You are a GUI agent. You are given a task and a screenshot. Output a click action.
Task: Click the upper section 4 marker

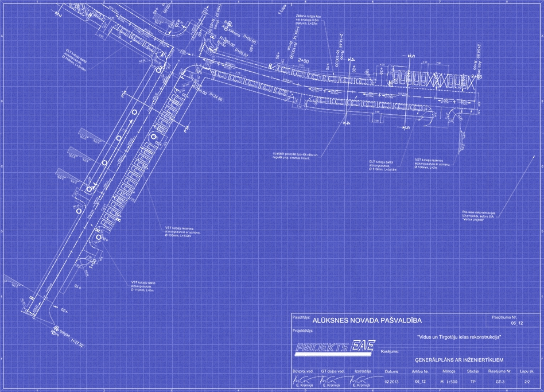click(x=352, y=60)
